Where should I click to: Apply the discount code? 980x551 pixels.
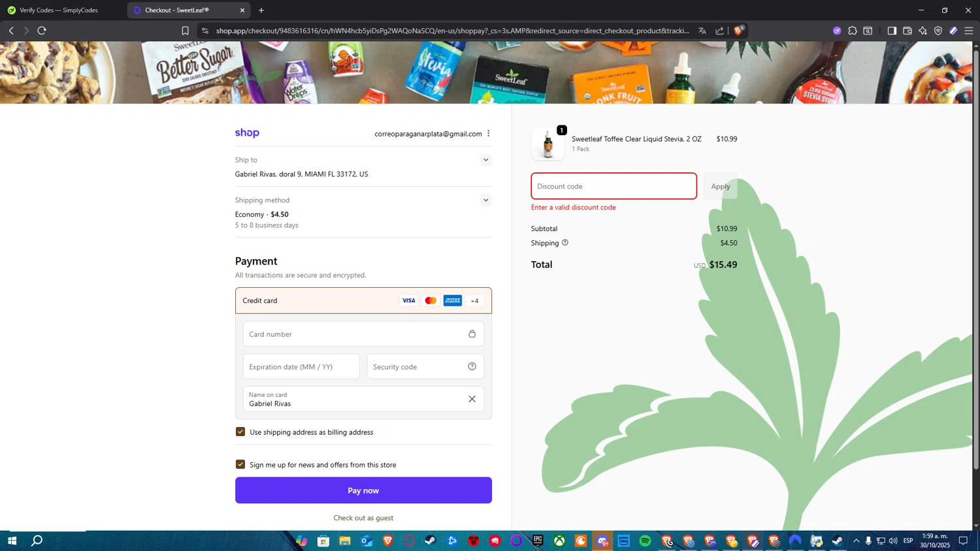click(721, 187)
